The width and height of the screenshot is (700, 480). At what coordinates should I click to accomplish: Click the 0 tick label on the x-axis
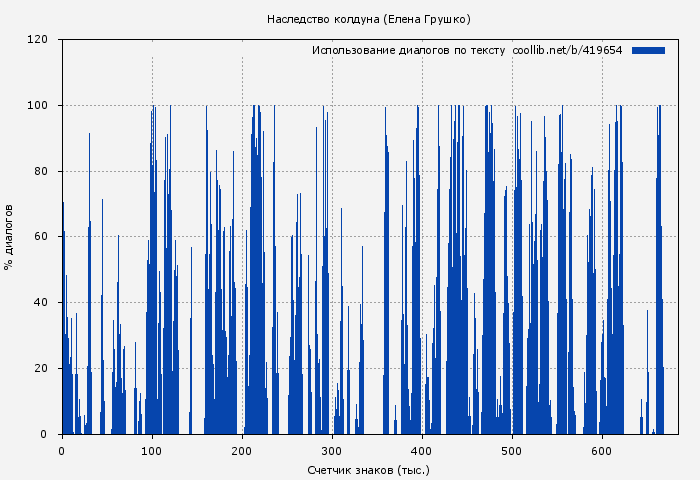tap(62, 450)
